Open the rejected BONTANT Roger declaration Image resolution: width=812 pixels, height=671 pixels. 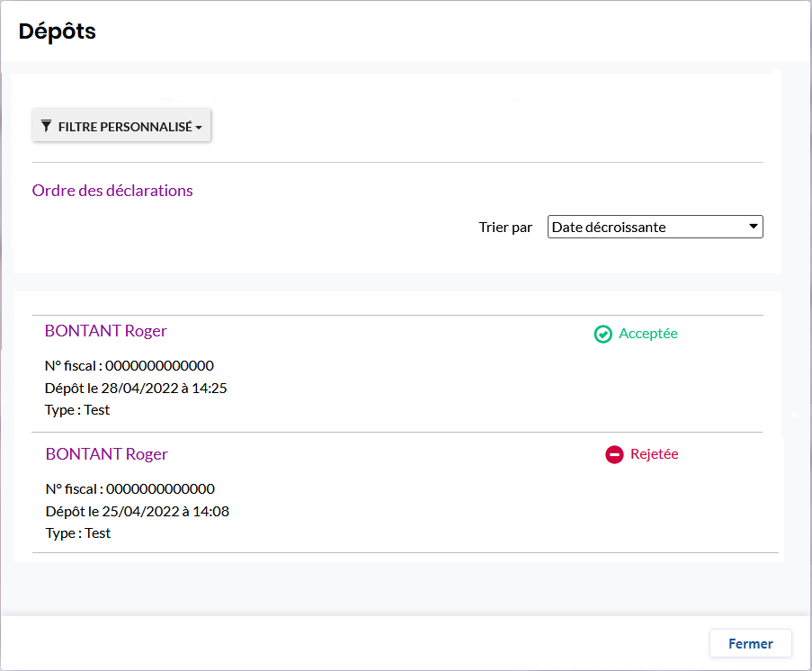(x=107, y=454)
